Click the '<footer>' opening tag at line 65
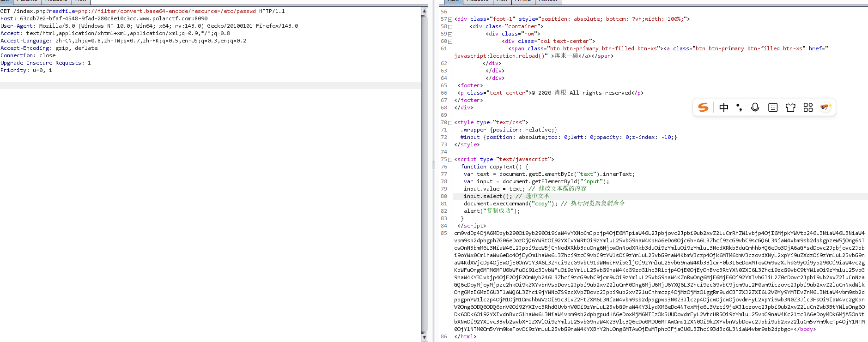 (x=470, y=85)
